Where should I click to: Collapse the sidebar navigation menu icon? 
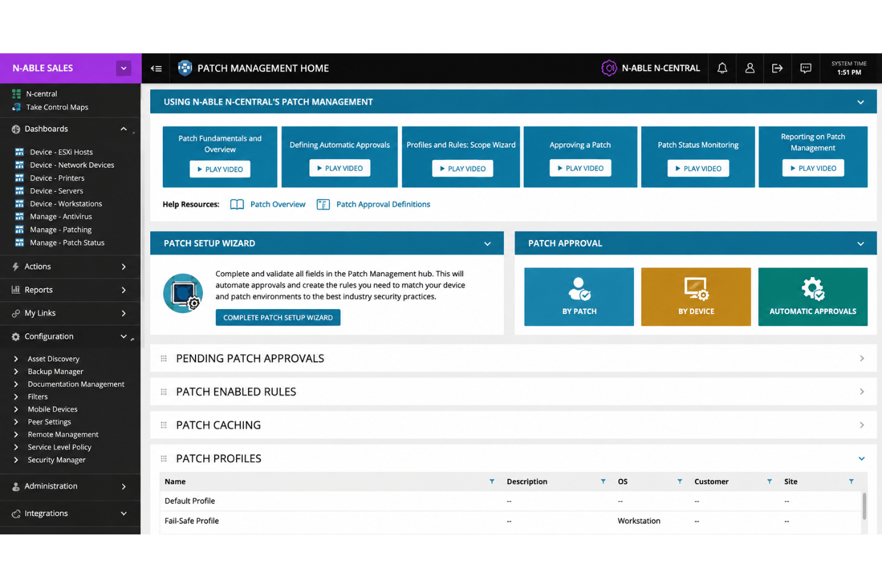(156, 69)
